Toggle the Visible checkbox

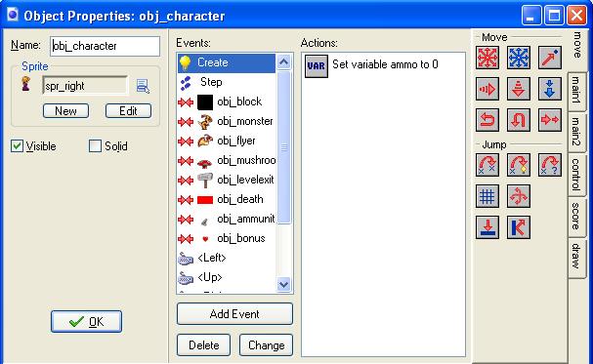[17, 145]
